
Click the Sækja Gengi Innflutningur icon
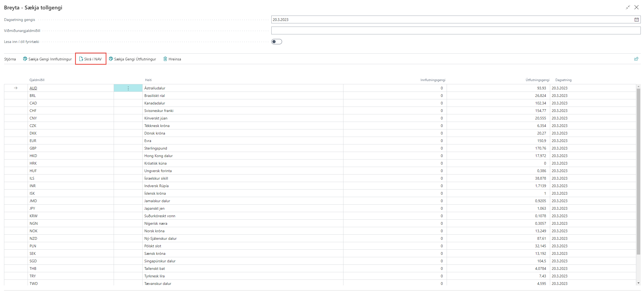click(x=25, y=59)
